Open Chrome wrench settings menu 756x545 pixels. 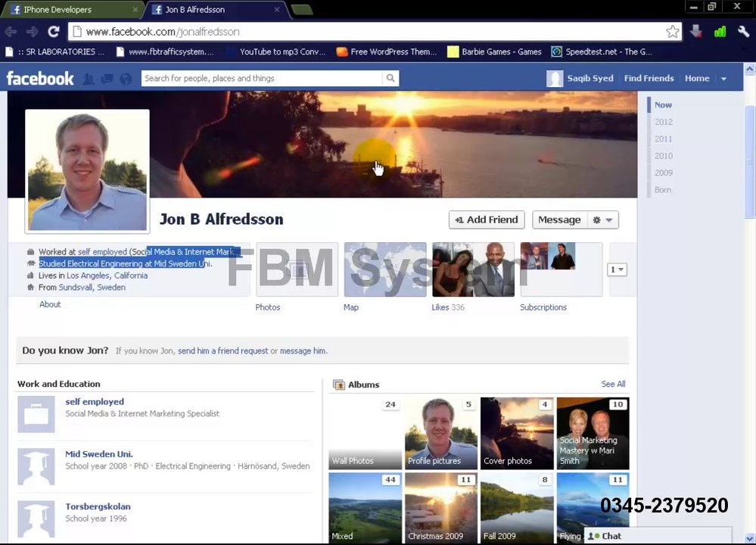click(x=743, y=32)
